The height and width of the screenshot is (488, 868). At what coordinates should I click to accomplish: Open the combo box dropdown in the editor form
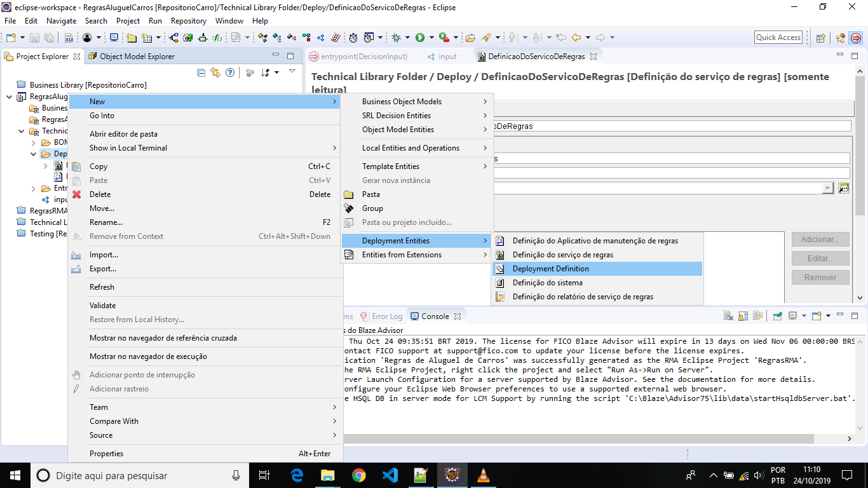pos(828,187)
